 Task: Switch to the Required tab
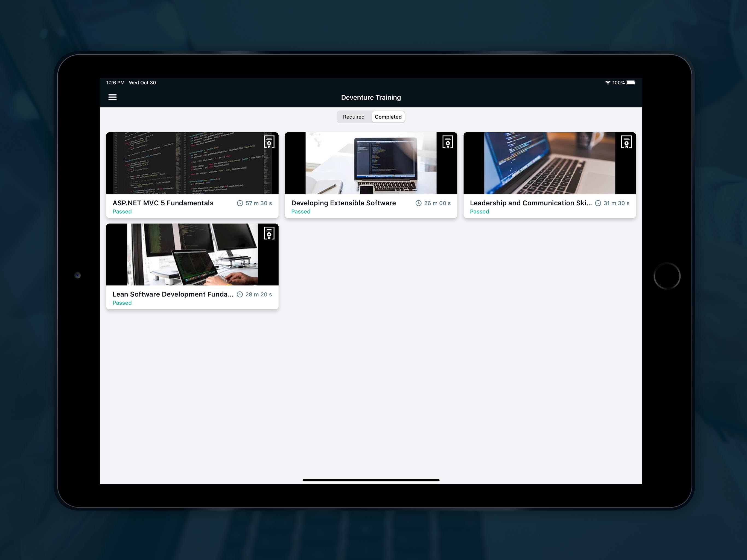point(354,117)
